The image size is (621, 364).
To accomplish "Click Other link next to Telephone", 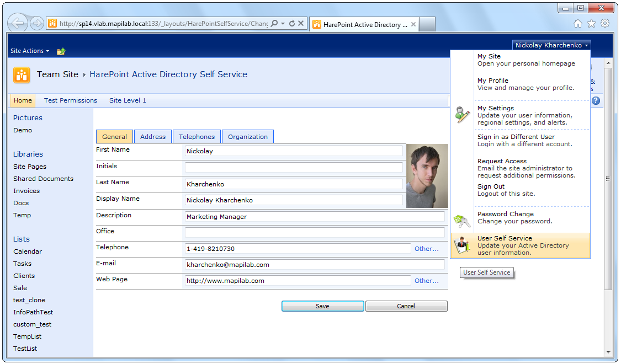I will [426, 249].
